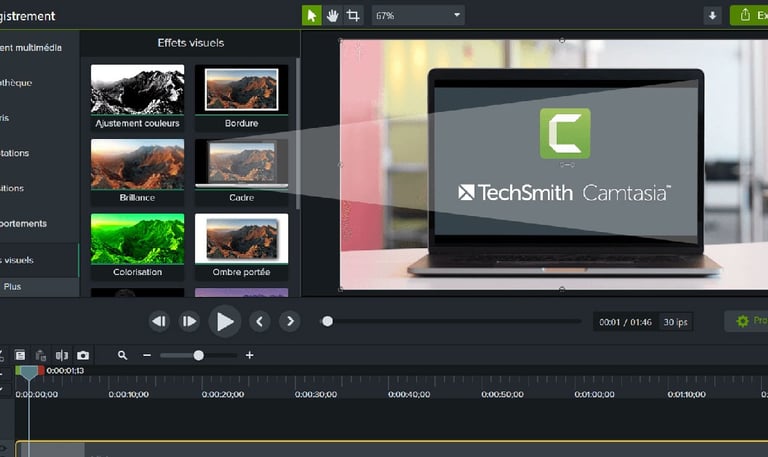Jump to the next clip with right chevron

click(290, 321)
